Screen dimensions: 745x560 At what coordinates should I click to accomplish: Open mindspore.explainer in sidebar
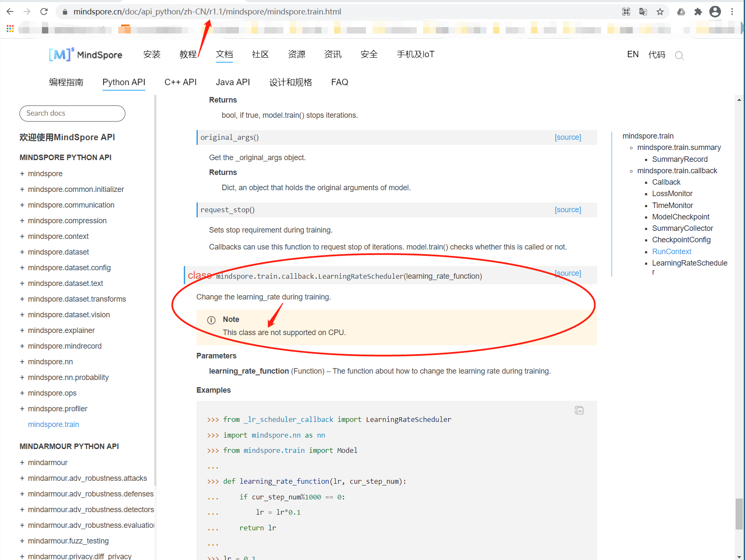61,330
